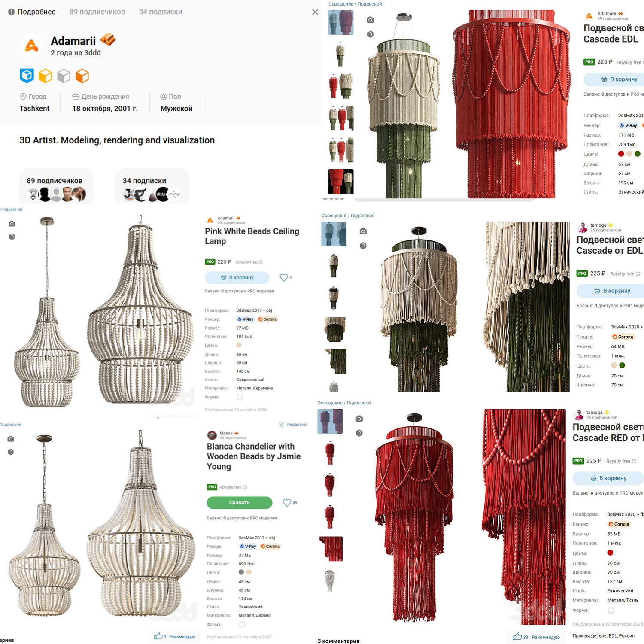Switch to the 34 подписки header tab

[x=161, y=12]
